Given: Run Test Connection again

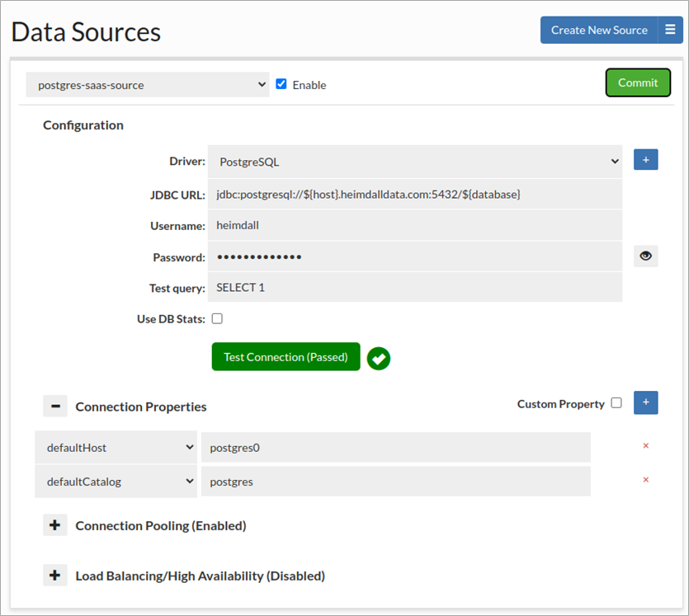Looking at the screenshot, I should pyautogui.click(x=286, y=356).
